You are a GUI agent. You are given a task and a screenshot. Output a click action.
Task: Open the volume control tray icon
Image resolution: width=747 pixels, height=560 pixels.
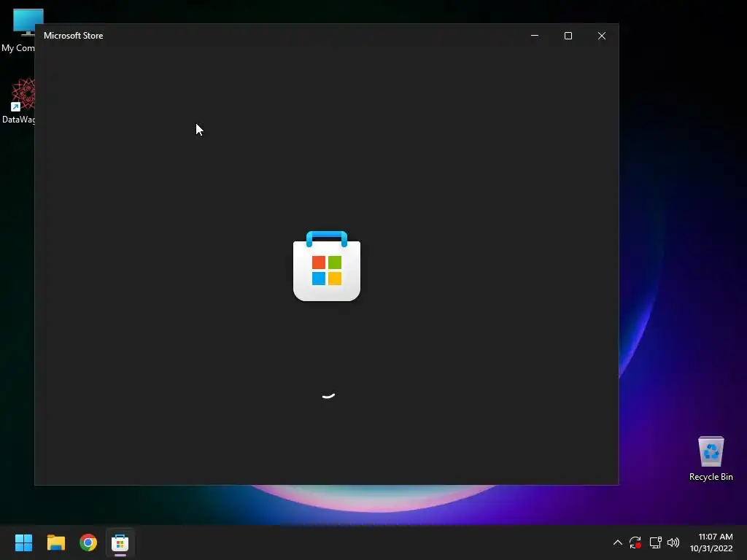coord(673,542)
